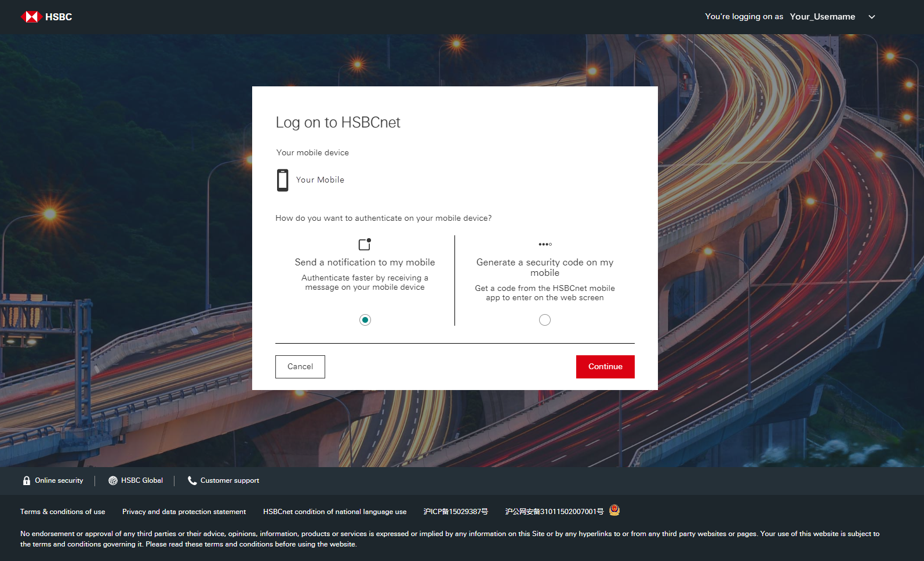Click 'How do you want to authenticate' question text
This screenshot has height=561, width=924.
click(383, 218)
